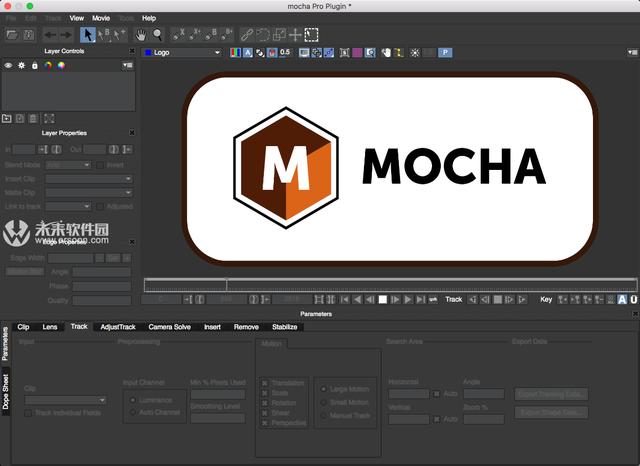Switch to the Remove tab
This screenshot has width=640, height=466.
pos(246,327)
